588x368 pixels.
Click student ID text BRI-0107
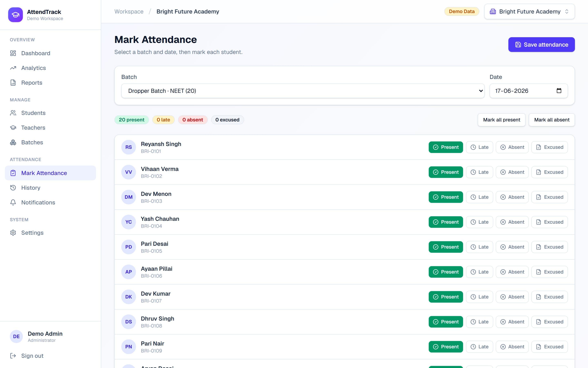(151, 301)
